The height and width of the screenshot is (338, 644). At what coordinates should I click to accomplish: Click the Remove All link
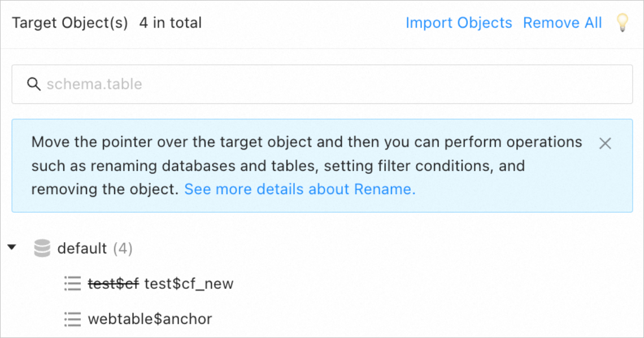click(x=562, y=23)
